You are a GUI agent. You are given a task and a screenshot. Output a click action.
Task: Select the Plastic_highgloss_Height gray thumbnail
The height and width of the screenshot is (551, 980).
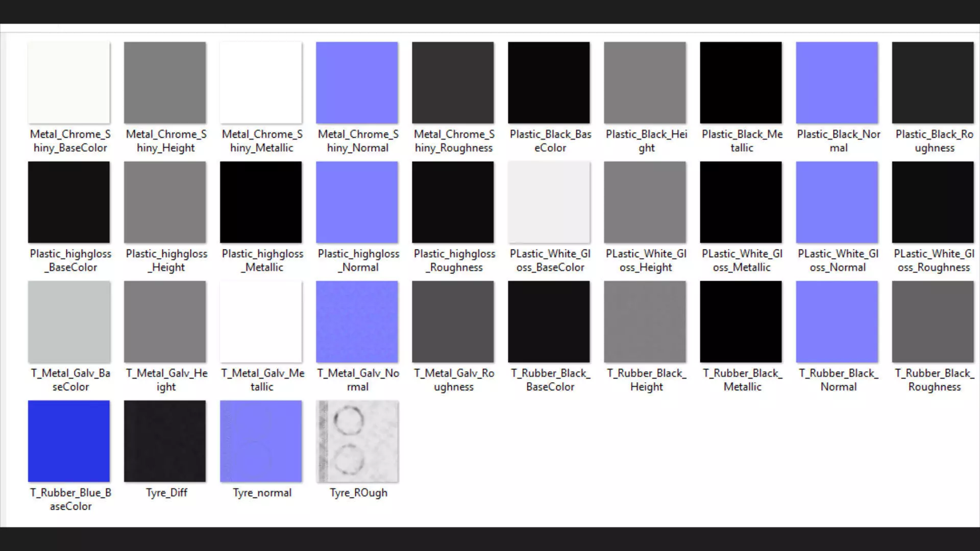pos(165,202)
